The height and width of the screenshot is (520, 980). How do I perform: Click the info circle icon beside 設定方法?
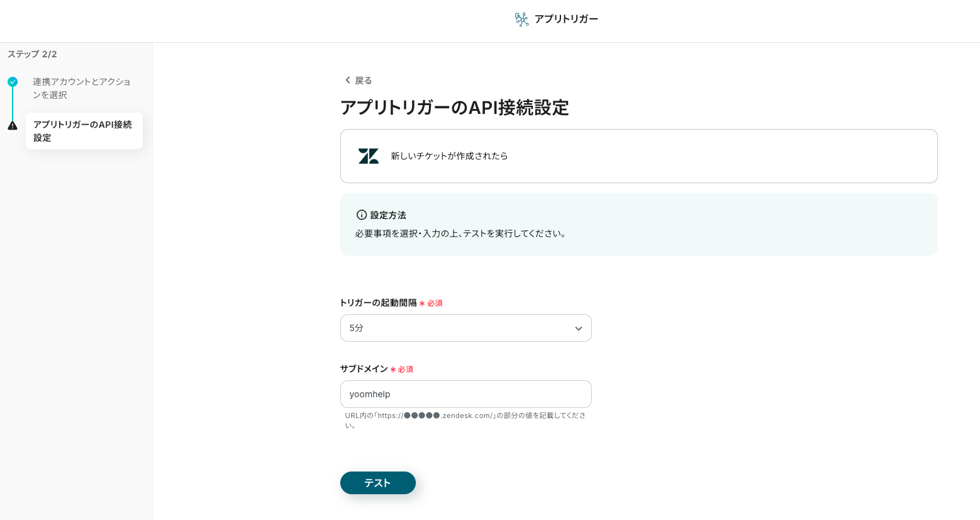pos(362,215)
